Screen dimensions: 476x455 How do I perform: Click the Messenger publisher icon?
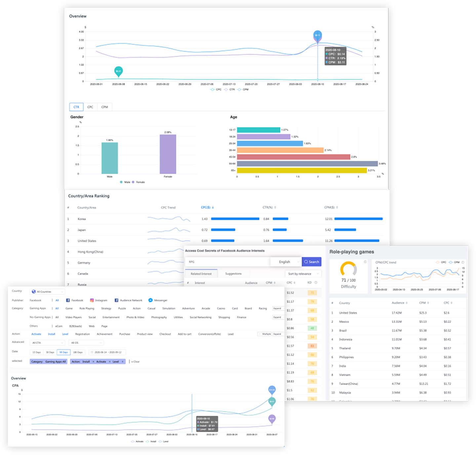[x=150, y=300]
